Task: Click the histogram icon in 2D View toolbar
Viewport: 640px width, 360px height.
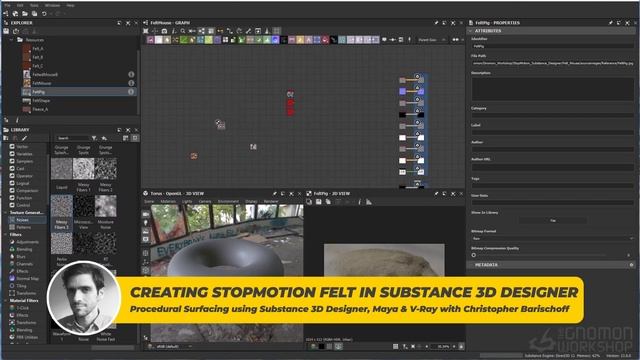Action: [369, 202]
